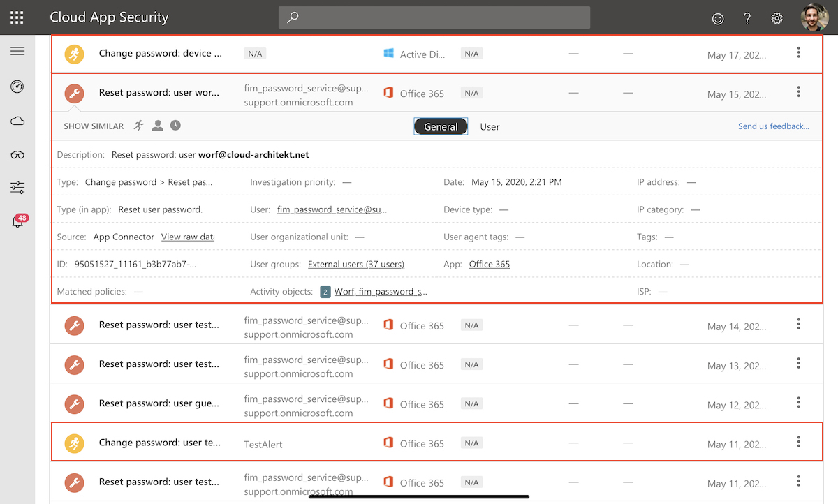Viewport: 838px width, 504px height.
Task: Click the date value 'May 15, 2020, 2:21 PM'
Action: pyautogui.click(x=517, y=182)
